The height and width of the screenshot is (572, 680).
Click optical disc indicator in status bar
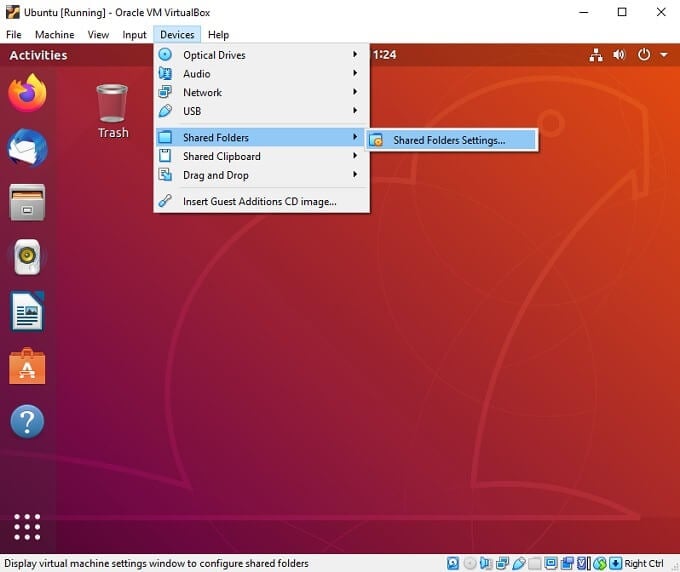tap(470, 563)
